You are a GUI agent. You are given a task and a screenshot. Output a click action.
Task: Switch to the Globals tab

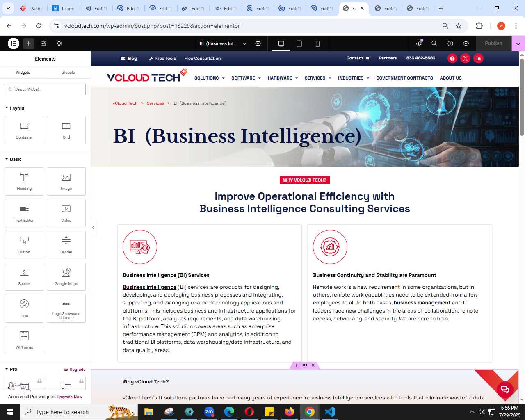[68, 72]
